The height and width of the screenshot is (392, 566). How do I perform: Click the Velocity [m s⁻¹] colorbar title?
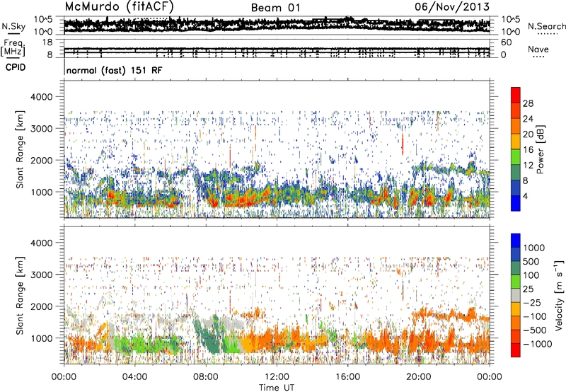(559, 295)
